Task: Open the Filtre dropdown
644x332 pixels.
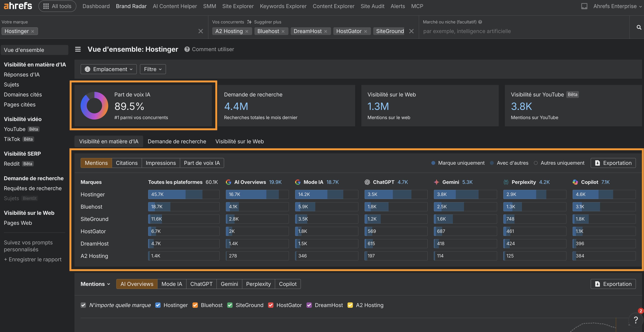Action: pyautogui.click(x=153, y=69)
